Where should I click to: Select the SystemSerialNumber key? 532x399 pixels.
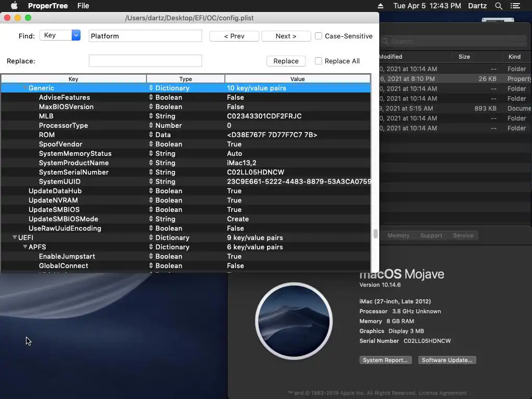tap(74, 172)
